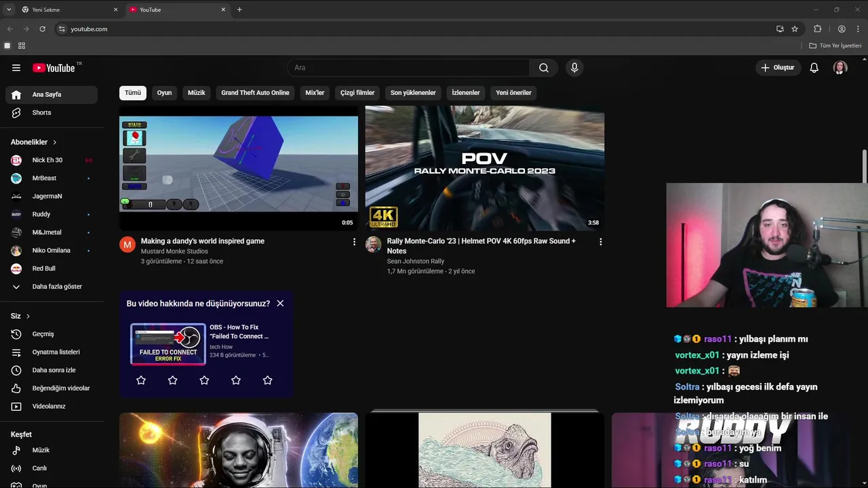Open the account avatar menu

tap(840, 68)
